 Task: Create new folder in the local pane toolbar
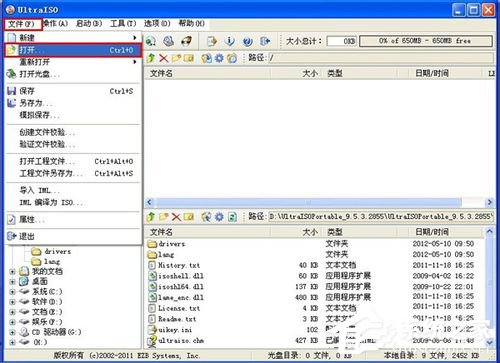[163, 217]
